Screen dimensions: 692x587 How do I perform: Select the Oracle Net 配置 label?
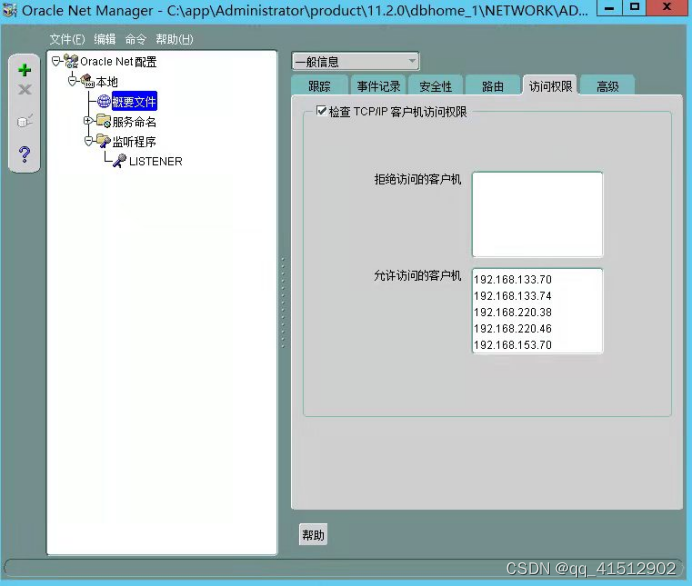point(118,61)
